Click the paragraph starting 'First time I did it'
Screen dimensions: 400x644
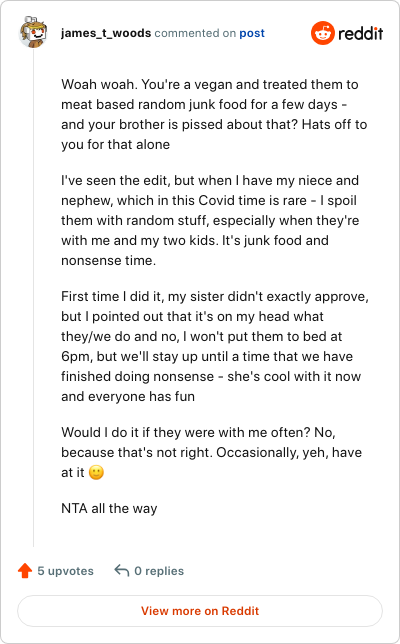click(215, 346)
